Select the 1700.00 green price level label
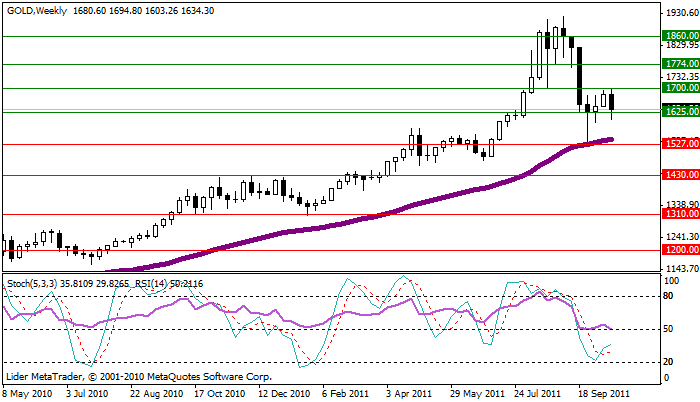This screenshot has height=402, width=700. 680,88
